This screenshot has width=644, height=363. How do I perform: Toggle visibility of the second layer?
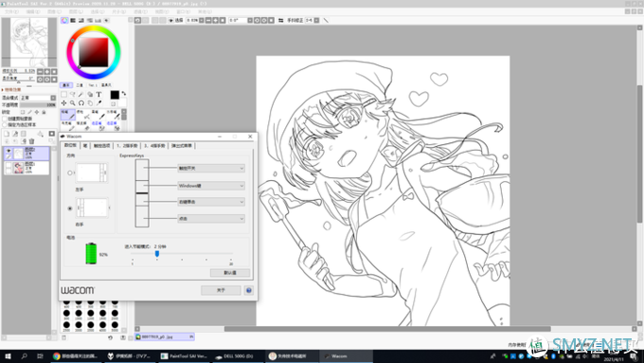click(x=9, y=165)
